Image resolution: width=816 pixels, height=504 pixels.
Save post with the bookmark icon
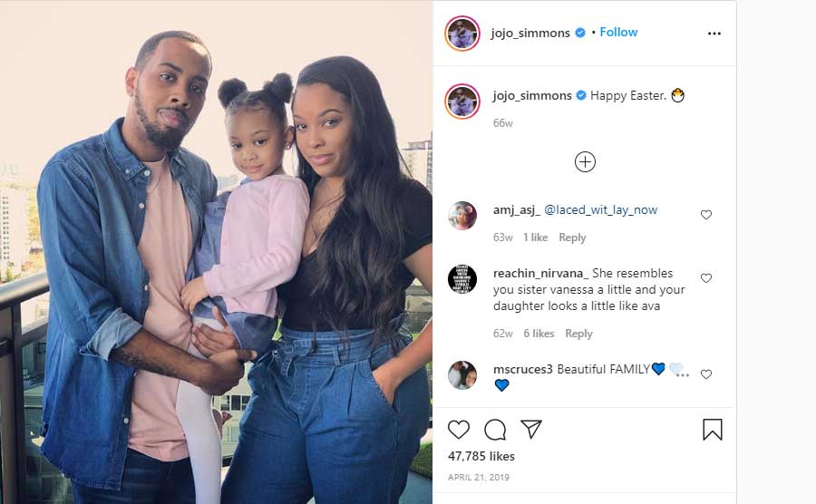point(713,430)
